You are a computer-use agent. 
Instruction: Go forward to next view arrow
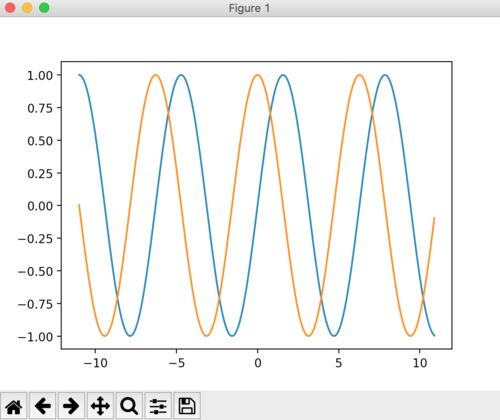click(71, 406)
